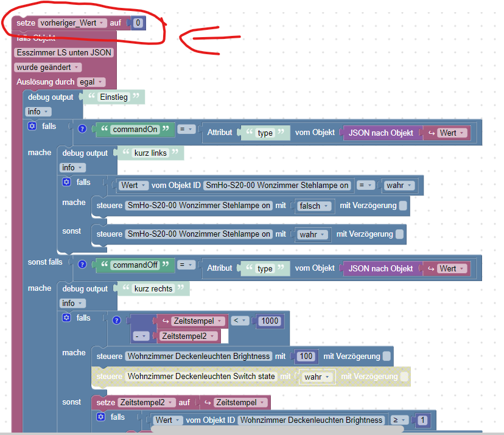Edit the number 0 in setze vorheriger_Wert
504x435 pixels.
tap(138, 23)
